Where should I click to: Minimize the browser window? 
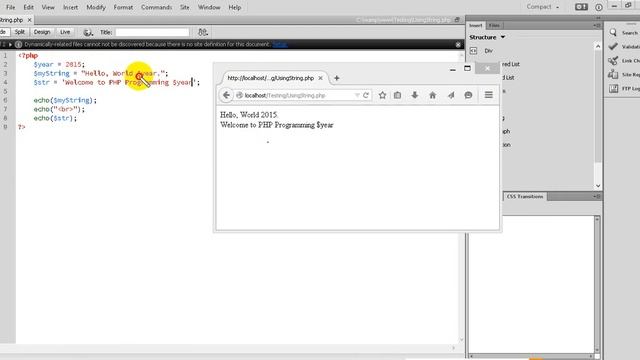click(x=453, y=69)
